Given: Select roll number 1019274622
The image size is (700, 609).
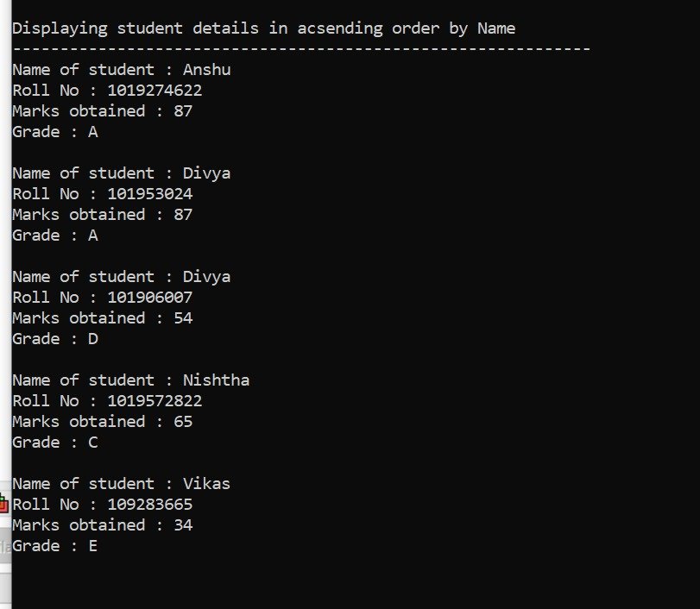Looking at the screenshot, I should tap(155, 91).
